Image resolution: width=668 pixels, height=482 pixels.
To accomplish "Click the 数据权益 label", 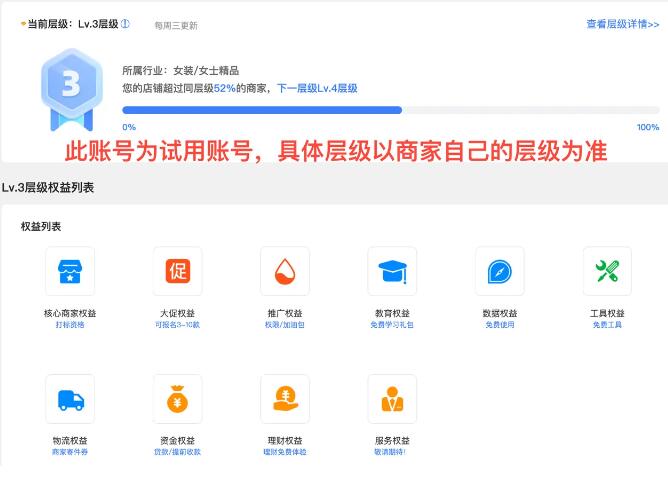I will (x=500, y=313).
